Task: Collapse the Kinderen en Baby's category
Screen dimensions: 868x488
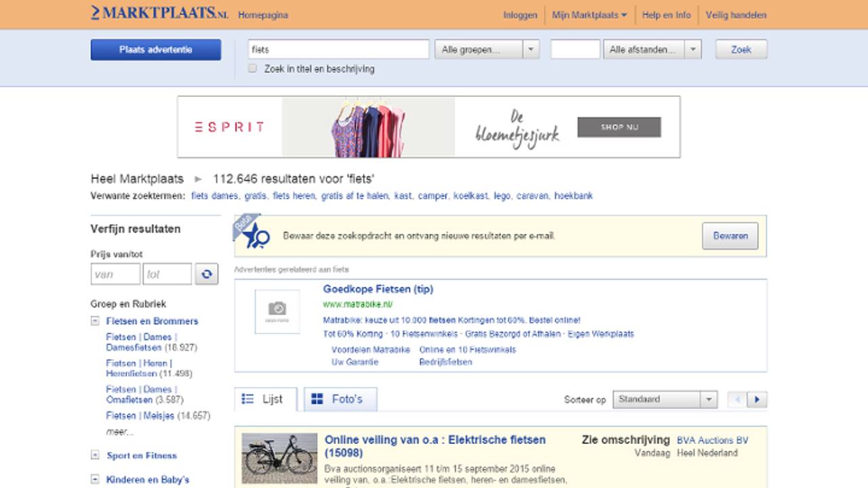Action: 95,479
